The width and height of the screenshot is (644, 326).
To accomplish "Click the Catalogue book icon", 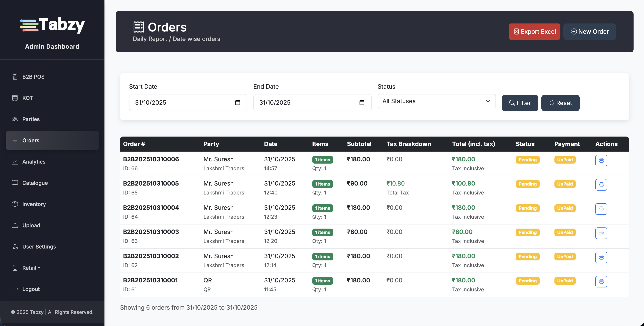I will (15, 183).
